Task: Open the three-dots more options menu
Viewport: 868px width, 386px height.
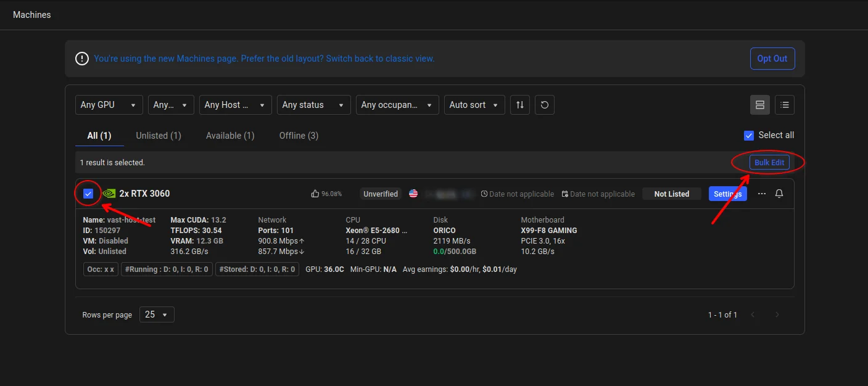Action: pyautogui.click(x=762, y=194)
